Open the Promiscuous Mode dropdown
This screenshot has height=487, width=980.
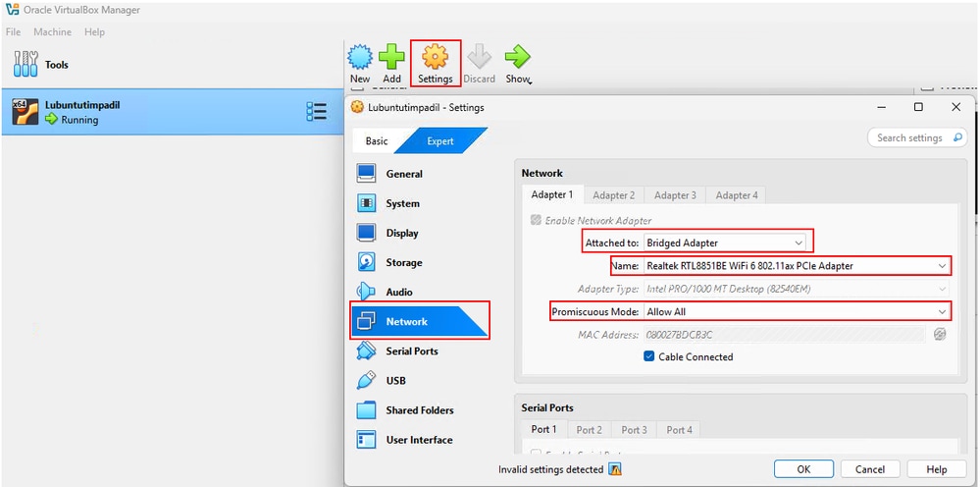pyautogui.click(x=797, y=311)
